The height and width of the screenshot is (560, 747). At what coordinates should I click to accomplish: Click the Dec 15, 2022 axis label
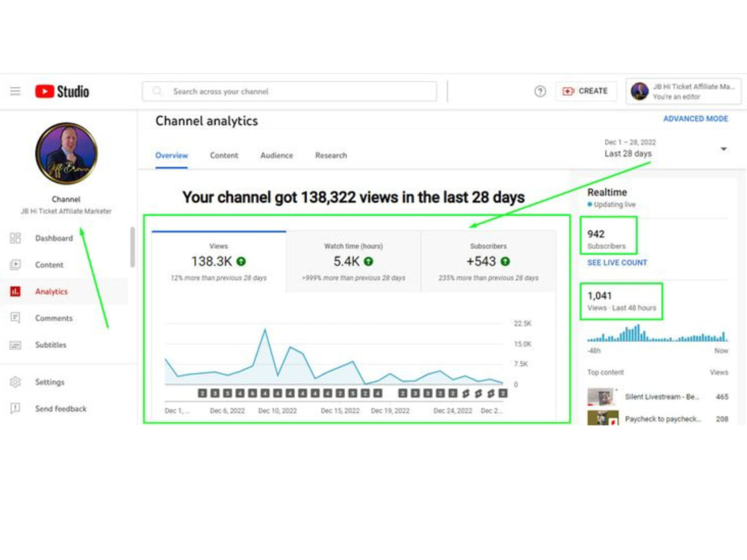340,411
